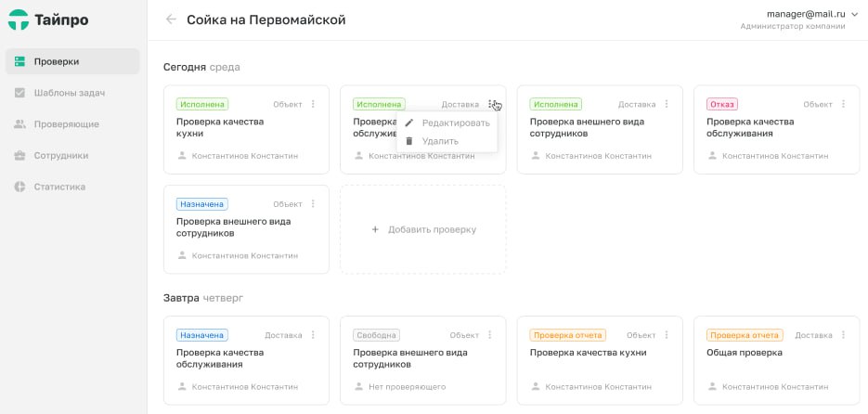This screenshot has width=868, height=414.
Task: Click Константинов Константин on the Отказ card
Action: (775, 156)
